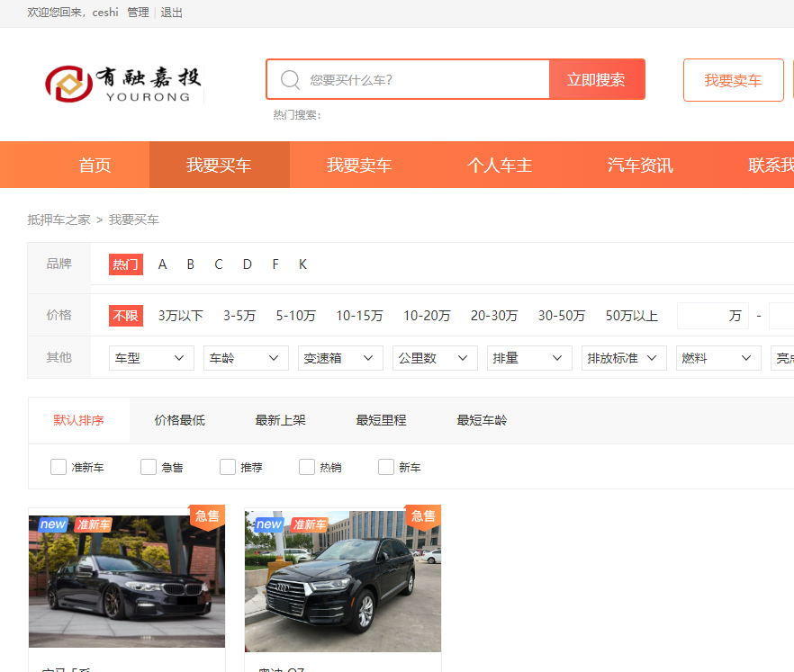Image resolution: width=794 pixels, height=672 pixels.
Task: Click the Yourong site logo
Action: tap(124, 83)
